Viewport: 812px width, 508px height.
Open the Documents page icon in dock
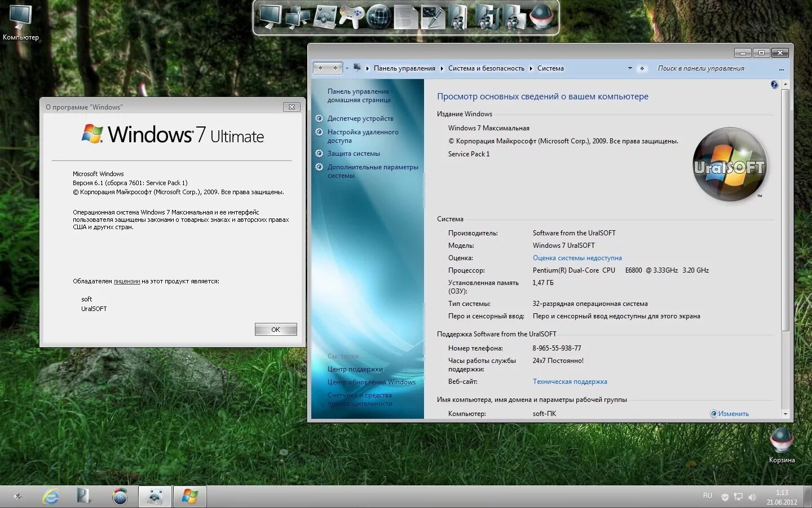pos(406,17)
